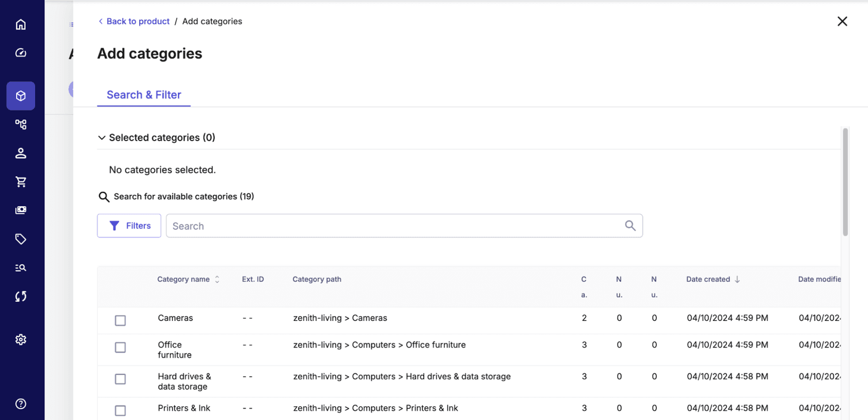
Task: Open the Customers section via the person icon
Action: 21,153
